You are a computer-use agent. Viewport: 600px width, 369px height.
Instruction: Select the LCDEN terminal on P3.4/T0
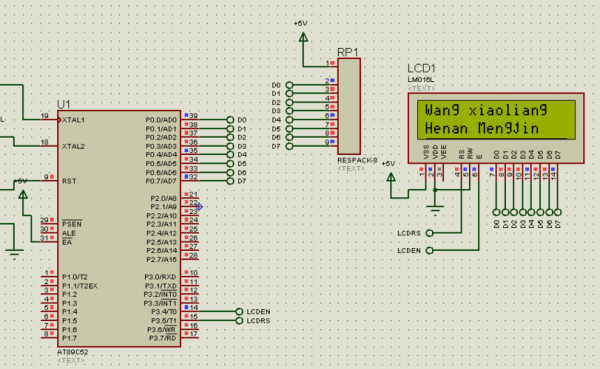pos(239,311)
